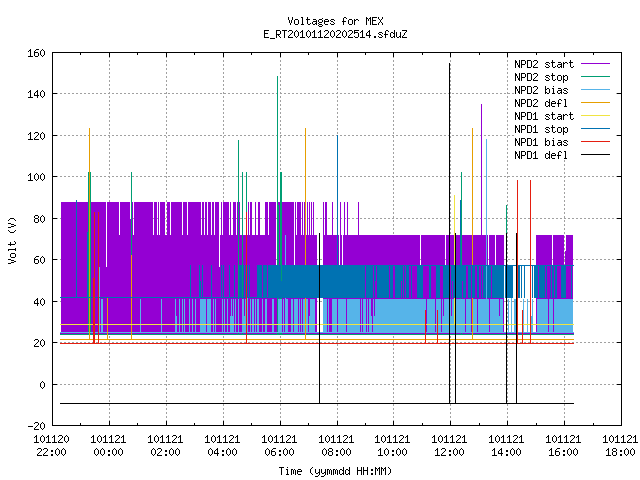
Task: Click the y-axis tick value -20
Action: point(36,426)
